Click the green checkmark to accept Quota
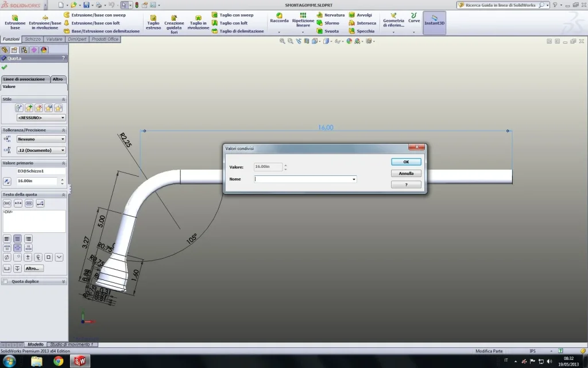 click(5, 67)
